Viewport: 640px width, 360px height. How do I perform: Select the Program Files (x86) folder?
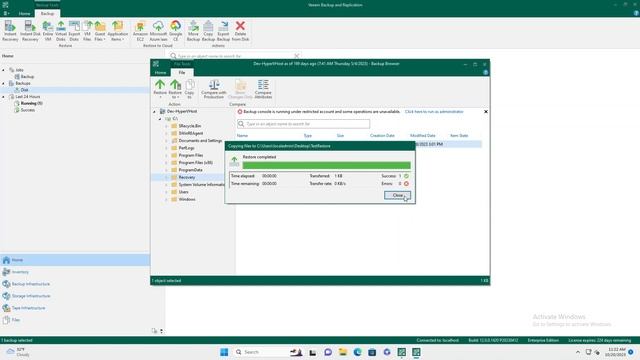[x=196, y=163]
